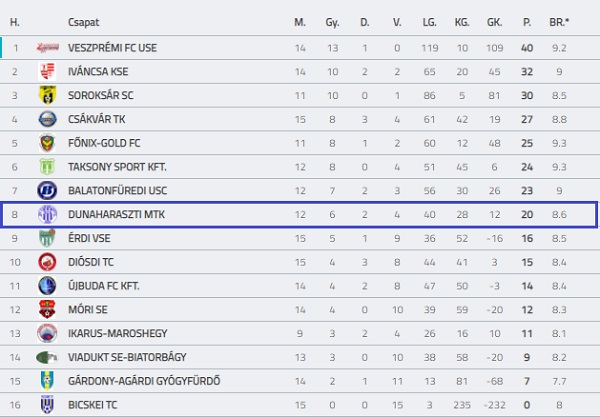
Task: Click the BR.* column header
Action: pyautogui.click(x=563, y=21)
